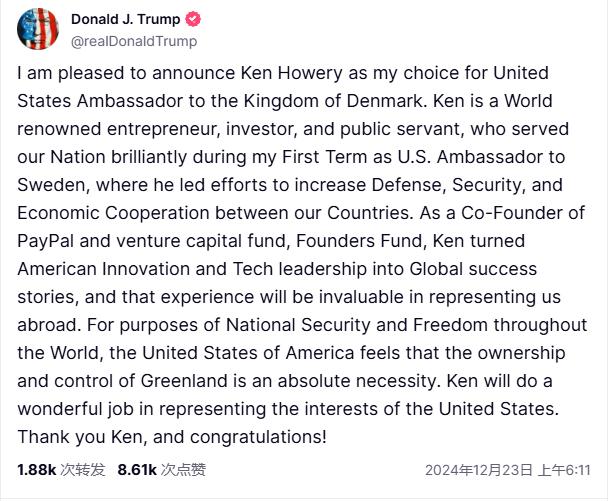Open the profile avatar picture
Image resolution: width=612 pixels, height=501 pixels.
[x=38, y=30]
